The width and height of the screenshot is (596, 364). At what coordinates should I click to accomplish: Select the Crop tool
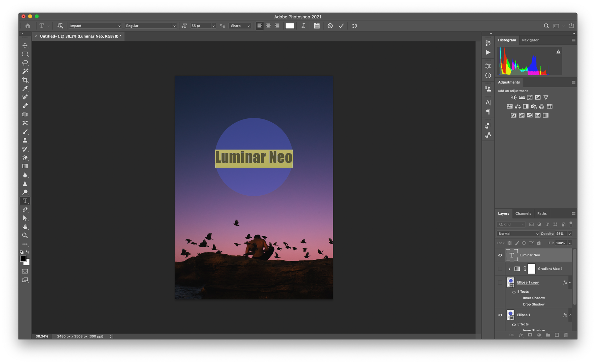point(25,80)
